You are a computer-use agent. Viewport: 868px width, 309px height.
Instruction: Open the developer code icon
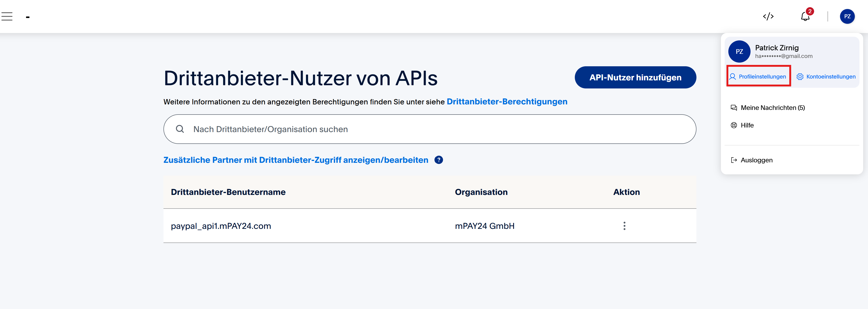click(x=768, y=16)
